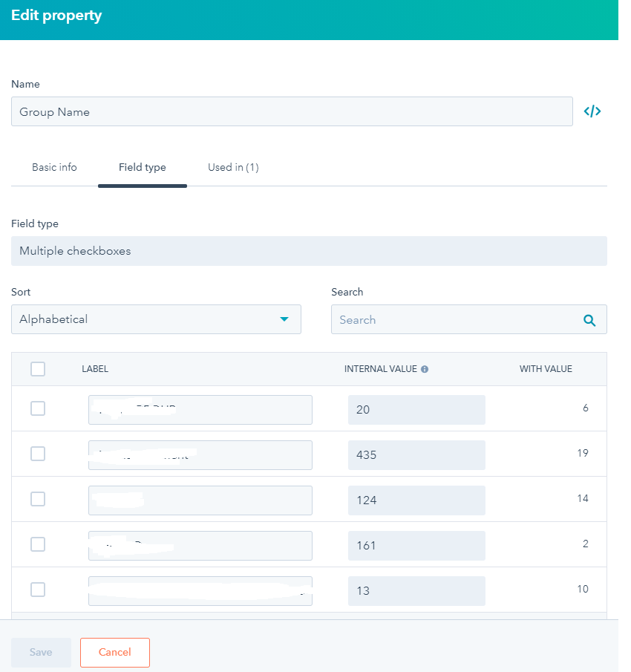This screenshot has height=672, width=631.
Task: Click the search magnifier icon
Action: point(590,319)
